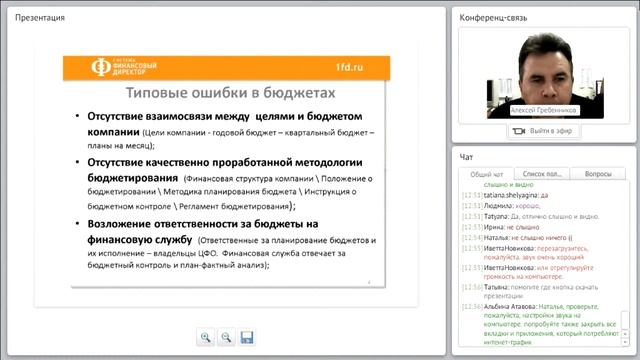Select ИветтаНовикова's message 'или отрегулируйте громкость'
Screen dimensions: 640x360
[528, 272]
